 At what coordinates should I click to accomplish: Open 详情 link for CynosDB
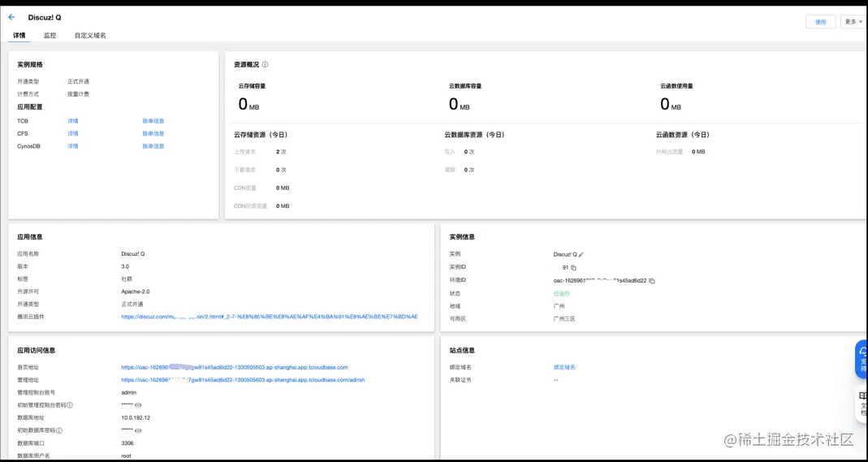(x=72, y=147)
